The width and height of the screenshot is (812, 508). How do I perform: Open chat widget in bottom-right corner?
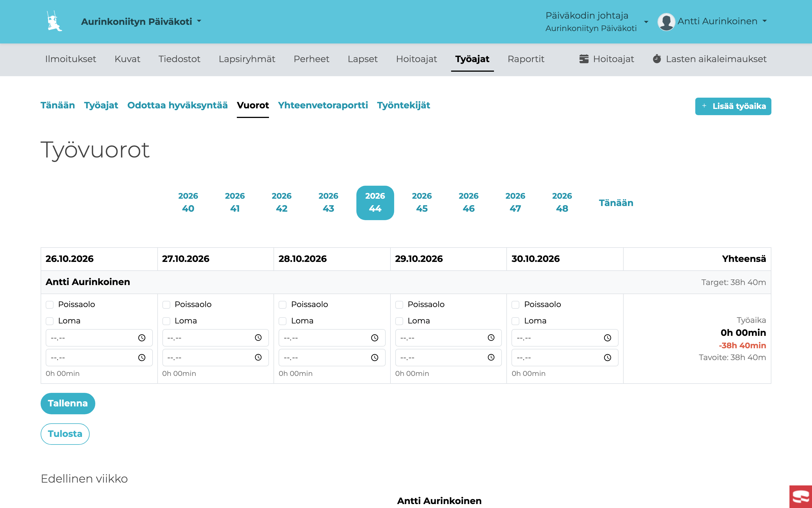point(801,497)
